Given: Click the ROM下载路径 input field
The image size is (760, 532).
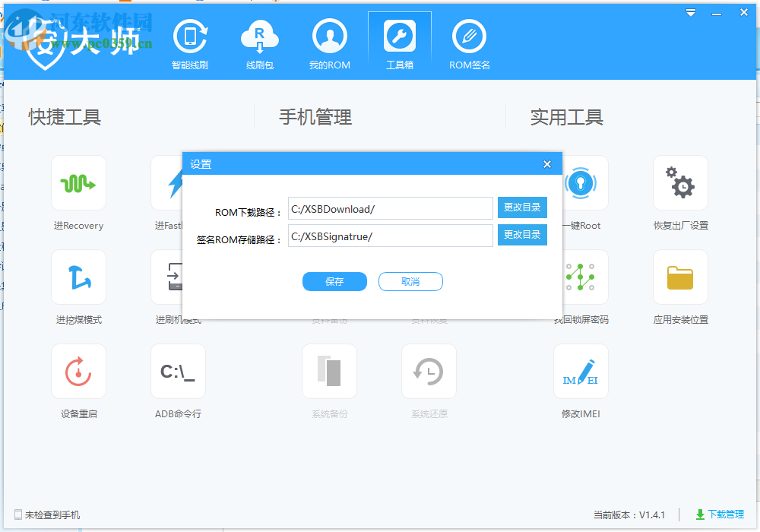Looking at the screenshot, I should 390,208.
